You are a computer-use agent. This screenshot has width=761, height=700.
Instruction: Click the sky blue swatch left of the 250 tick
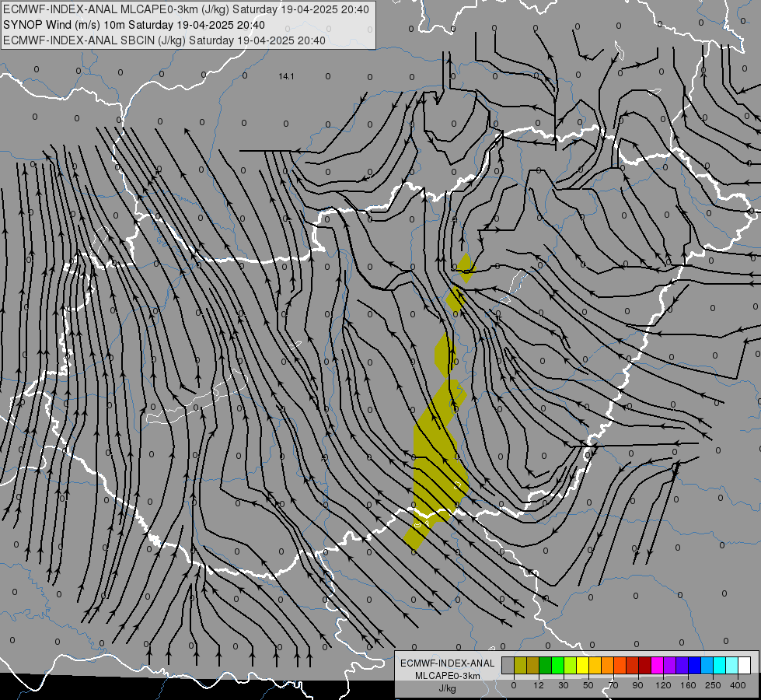point(707,666)
